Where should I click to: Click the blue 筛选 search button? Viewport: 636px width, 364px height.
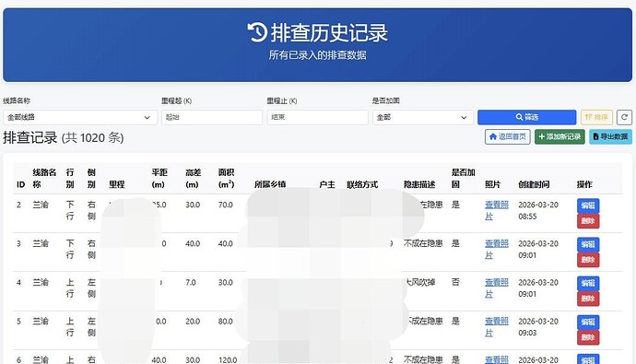tap(526, 117)
